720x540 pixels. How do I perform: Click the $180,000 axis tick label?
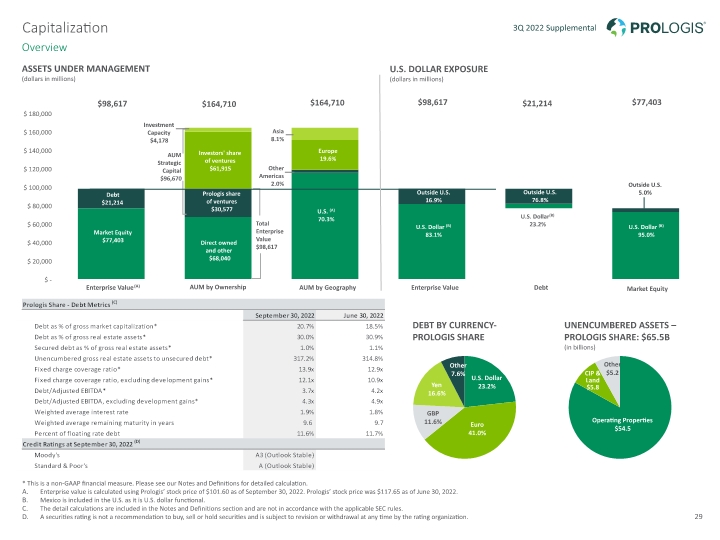click(38, 114)
